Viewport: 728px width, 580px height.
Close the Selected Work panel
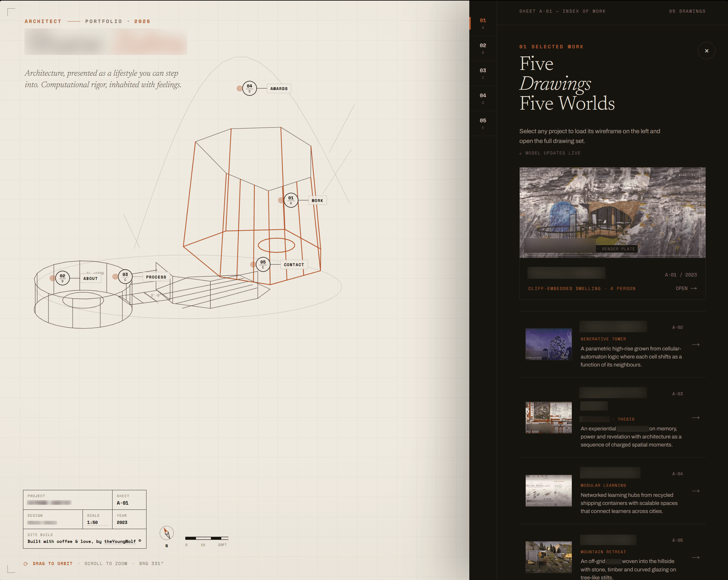[x=706, y=51]
